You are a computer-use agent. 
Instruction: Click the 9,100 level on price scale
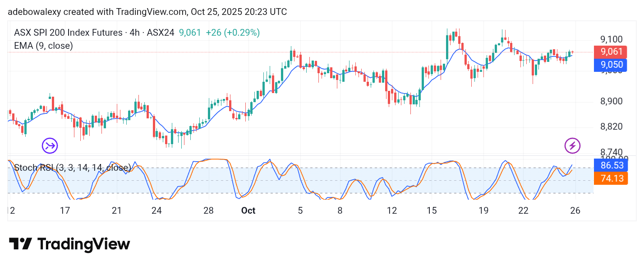611,40
